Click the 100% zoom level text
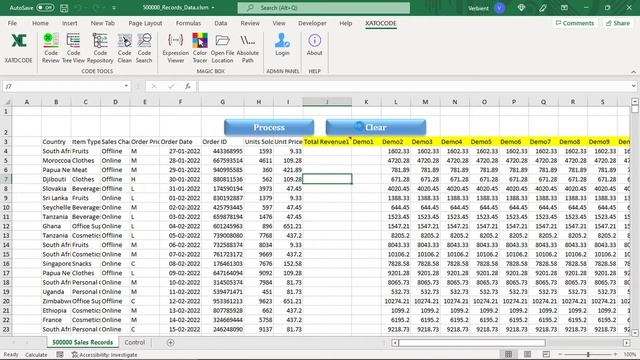This screenshot has height=360, width=640. [x=630, y=354]
